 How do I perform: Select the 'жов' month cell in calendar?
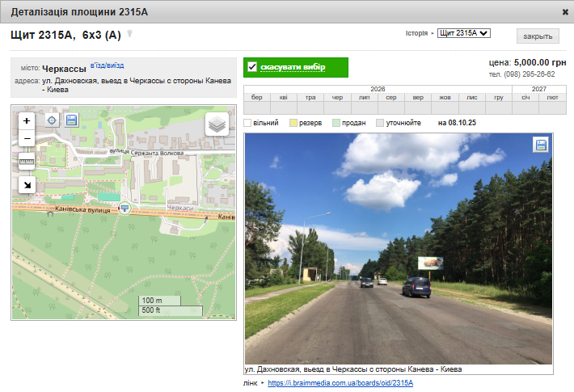[445, 108]
